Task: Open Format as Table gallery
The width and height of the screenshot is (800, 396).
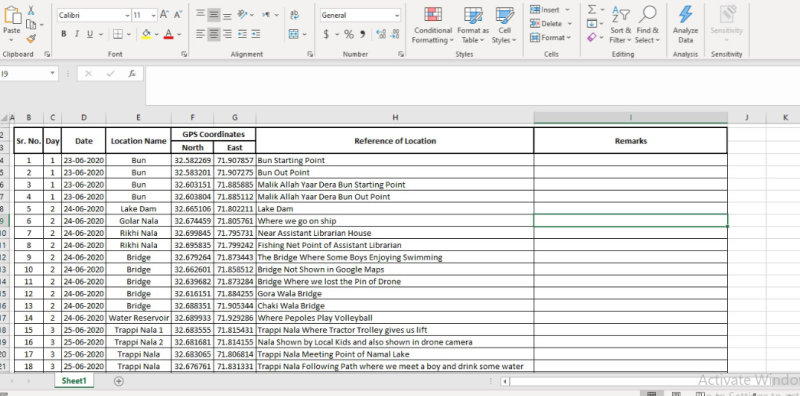Action: pyautogui.click(x=472, y=24)
